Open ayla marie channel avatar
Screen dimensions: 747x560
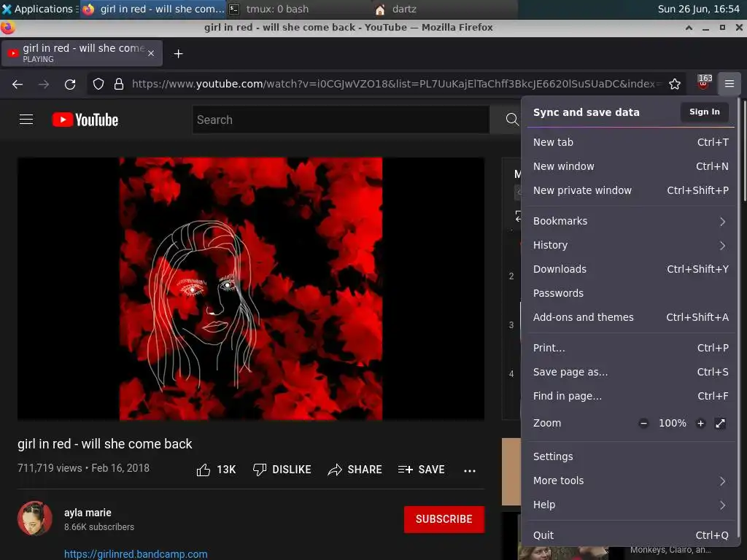pos(35,518)
